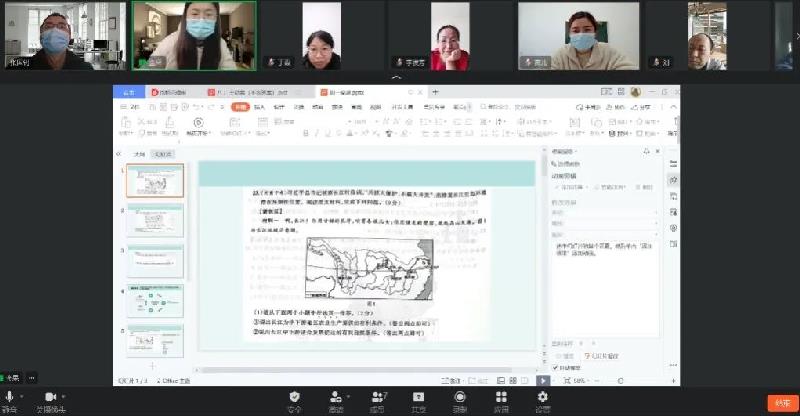Image resolution: width=800 pixels, height=416 pixels.
Task: Open the Security shield icon
Action: [294, 397]
